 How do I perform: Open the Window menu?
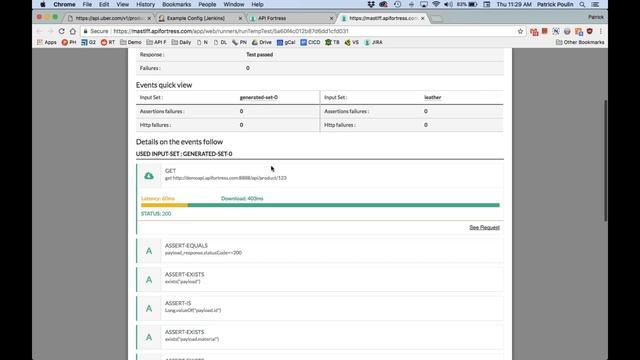(x=233, y=4)
